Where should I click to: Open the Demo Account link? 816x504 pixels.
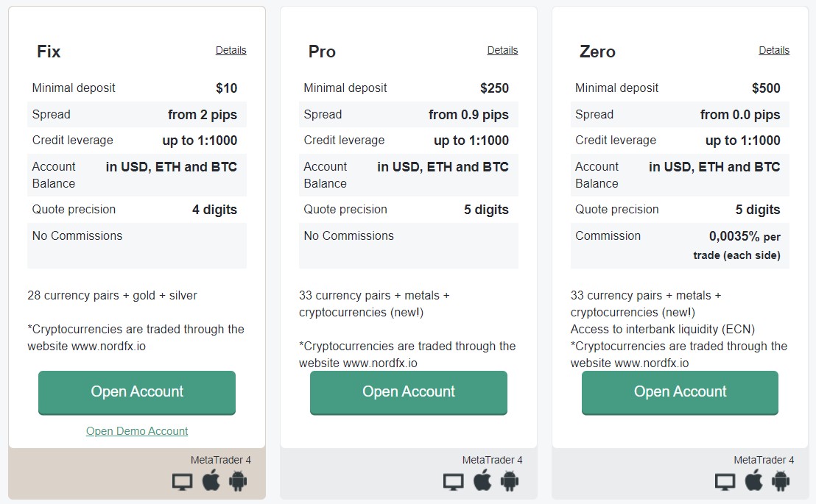point(137,431)
